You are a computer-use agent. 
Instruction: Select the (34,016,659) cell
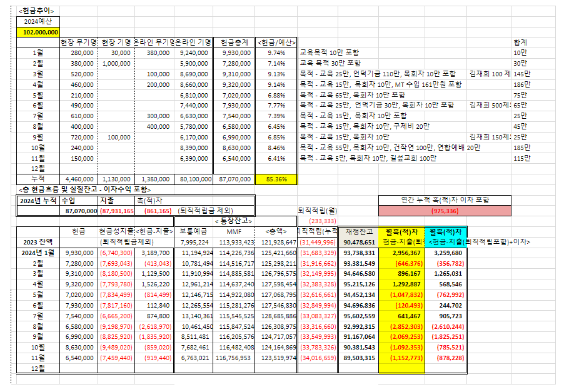(x=318, y=358)
